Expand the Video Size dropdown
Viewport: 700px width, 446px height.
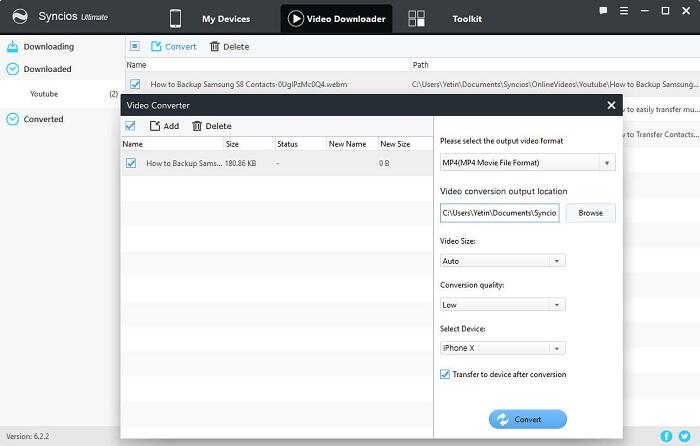502,261
